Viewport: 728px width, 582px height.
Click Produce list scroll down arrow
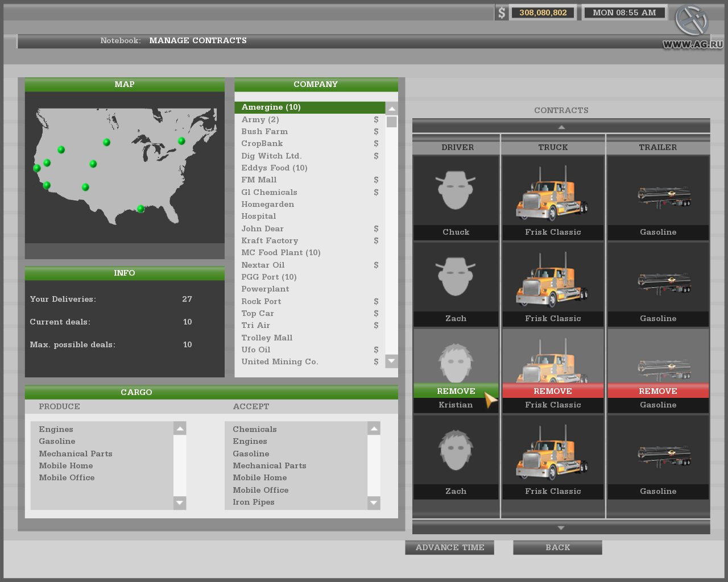[x=180, y=502]
